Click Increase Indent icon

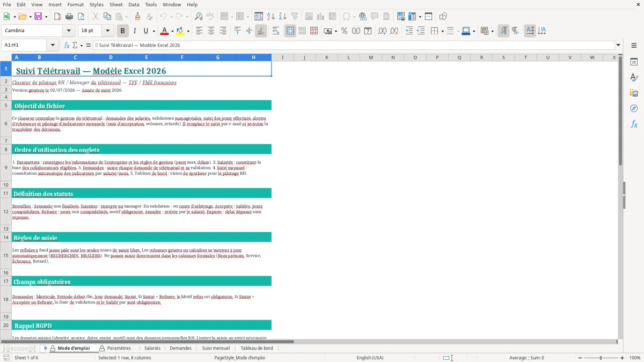(x=409, y=31)
